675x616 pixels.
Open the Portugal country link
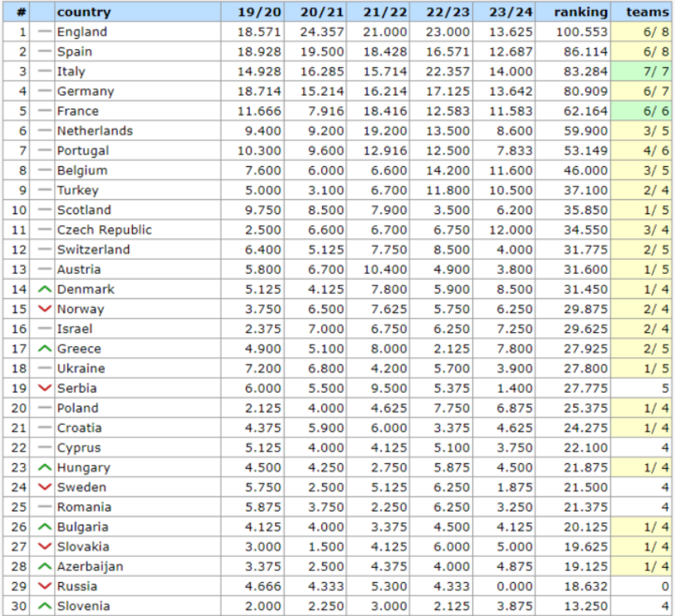click(83, 150)
